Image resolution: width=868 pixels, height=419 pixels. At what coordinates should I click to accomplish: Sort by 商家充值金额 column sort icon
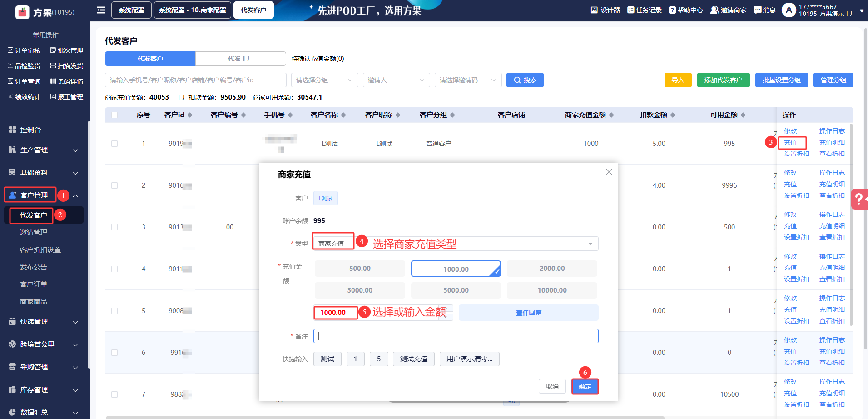click(611, 115)
